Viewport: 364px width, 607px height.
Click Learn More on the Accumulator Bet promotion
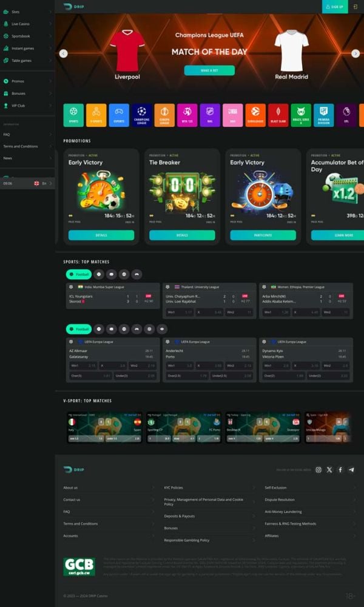[337, 235]
